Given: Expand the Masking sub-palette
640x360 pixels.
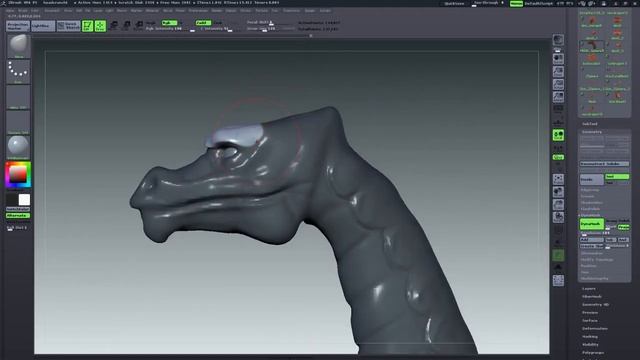Looking at the screenshot, I should [590, 337].
